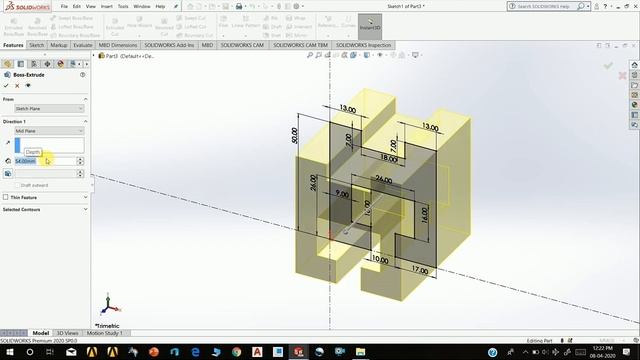640x360 pixels.
Task: Toggle Draft On/Off button icon
Action: pos(8,174)
